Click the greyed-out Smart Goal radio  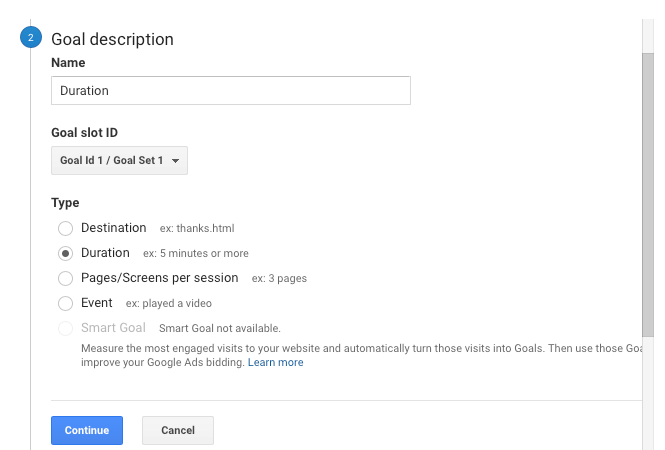coord(65,328)
